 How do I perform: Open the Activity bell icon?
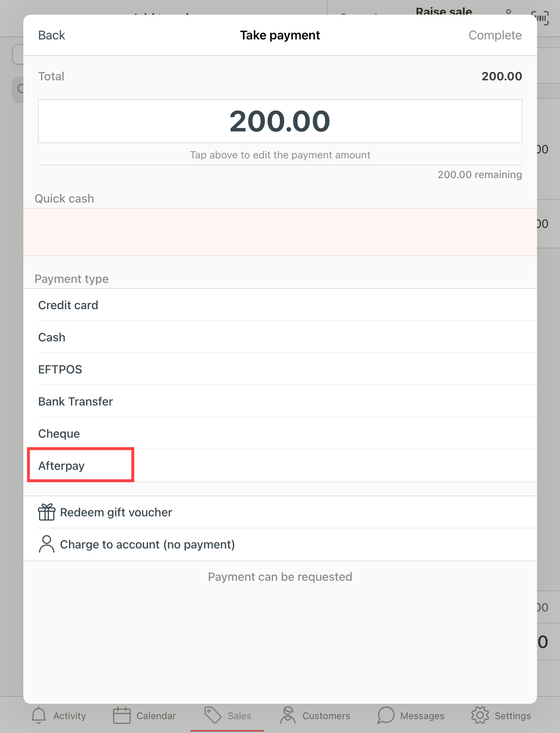click(38, 715)
